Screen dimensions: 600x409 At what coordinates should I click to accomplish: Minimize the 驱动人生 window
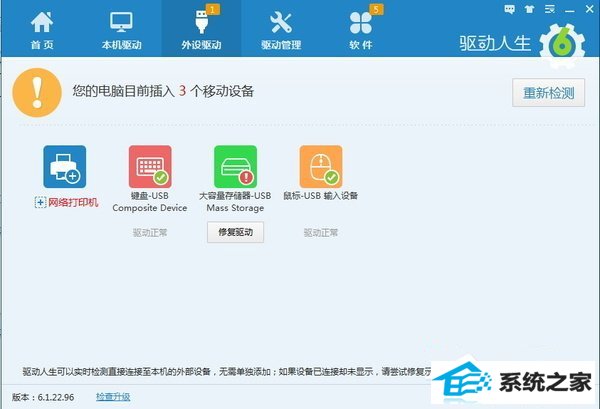(570, 10)
